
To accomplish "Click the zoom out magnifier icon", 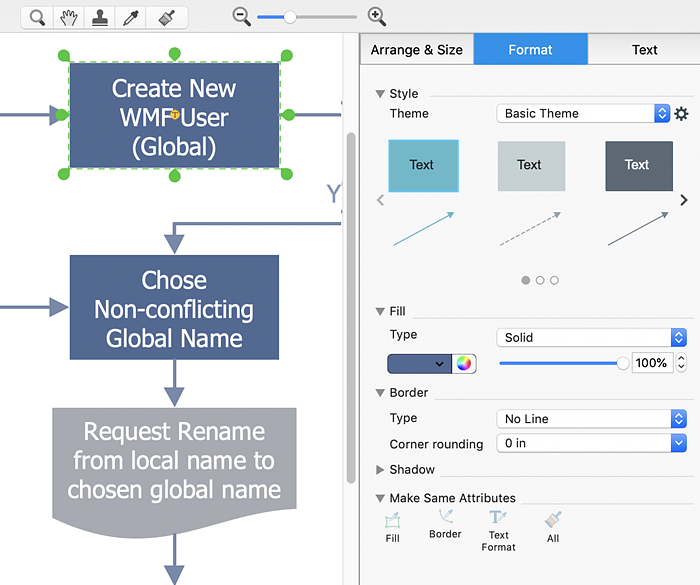I will [242, 17].
